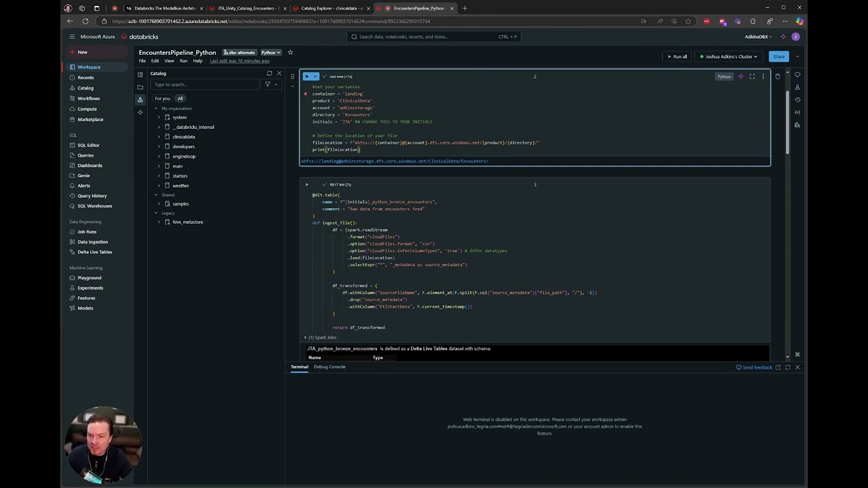Open the hamburger menu beside Microsoft Azure
This screenshot has width=868, height=488.
[x=72, y=37]
